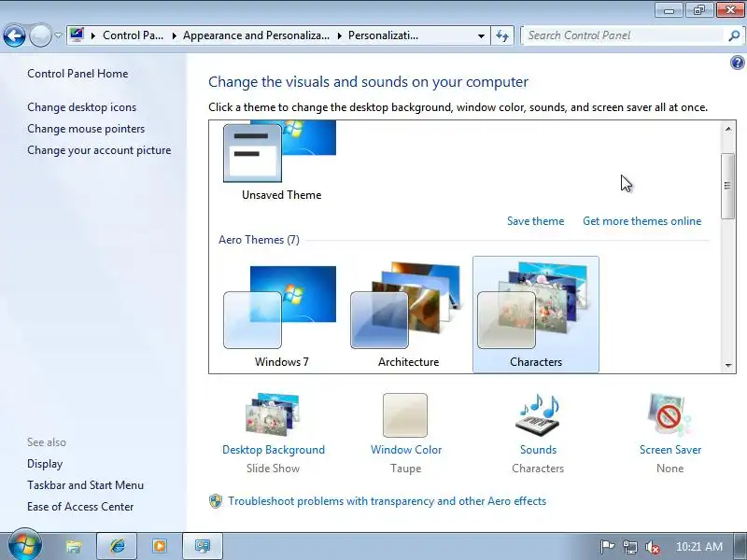Select the Characters Aero theme
This screenshot has height=560, width=747.
tap(535, 315)
